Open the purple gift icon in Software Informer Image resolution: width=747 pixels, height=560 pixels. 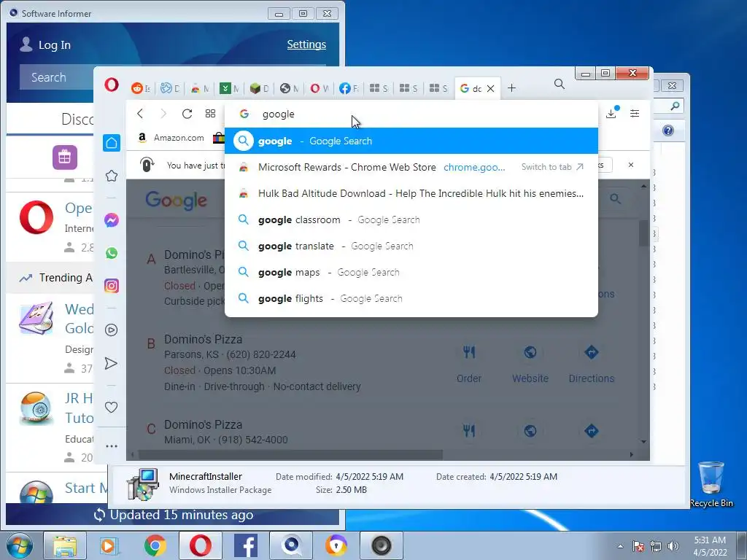[x=65, y=157]
